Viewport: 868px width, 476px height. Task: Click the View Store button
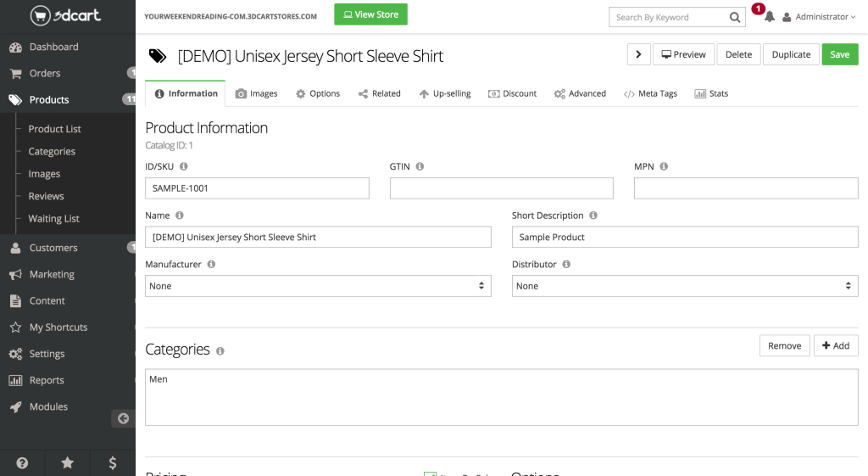point(370,14)
